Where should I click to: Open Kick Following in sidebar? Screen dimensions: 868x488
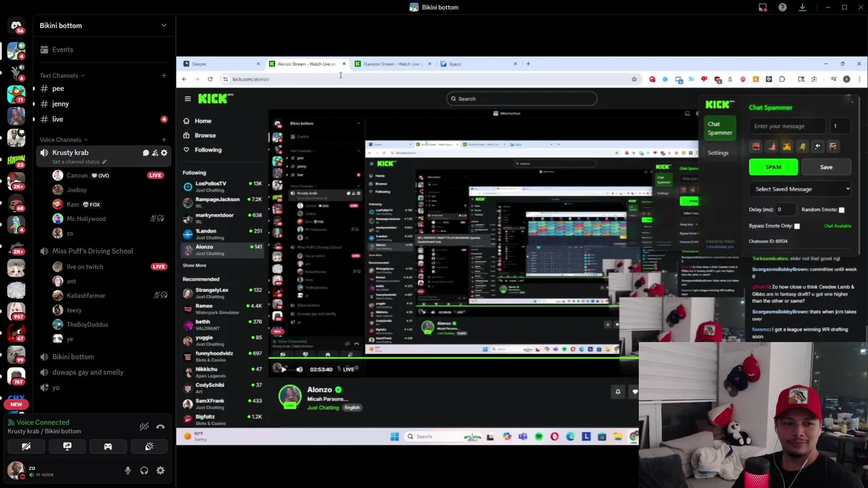[208, 150]
